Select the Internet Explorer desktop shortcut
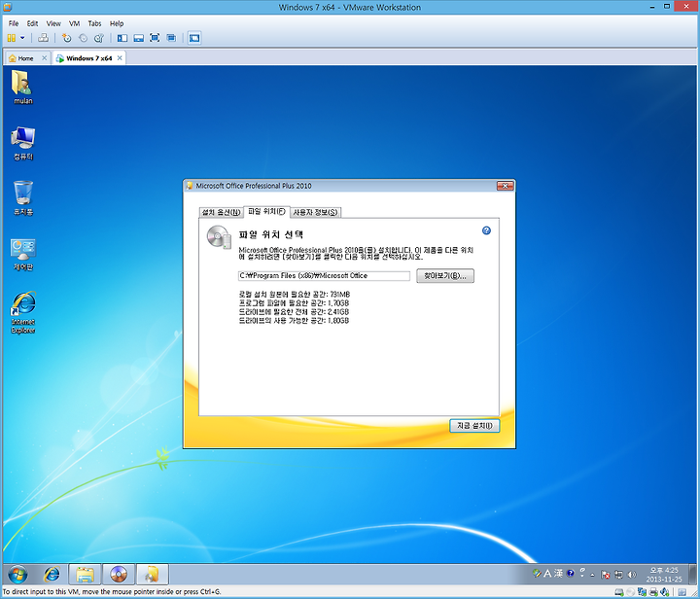Image resolution: width=700 pixels, height=599 pixels. 22,312
